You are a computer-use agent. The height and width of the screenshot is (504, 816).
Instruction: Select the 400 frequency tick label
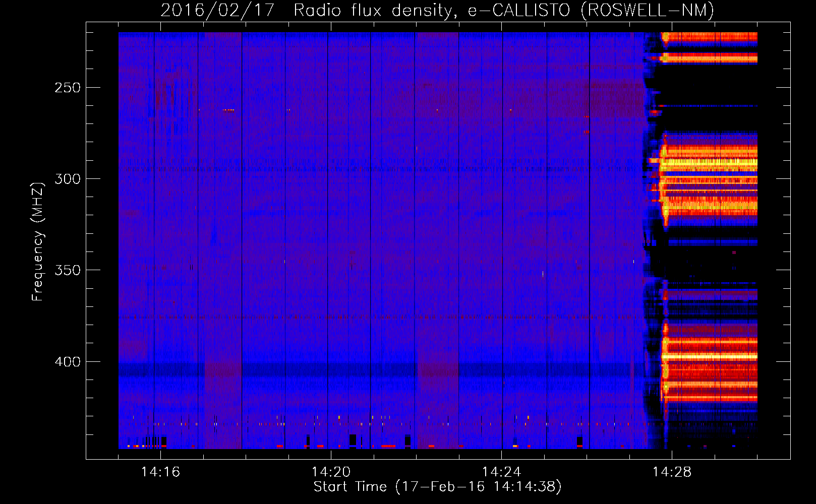pos(68,362)
